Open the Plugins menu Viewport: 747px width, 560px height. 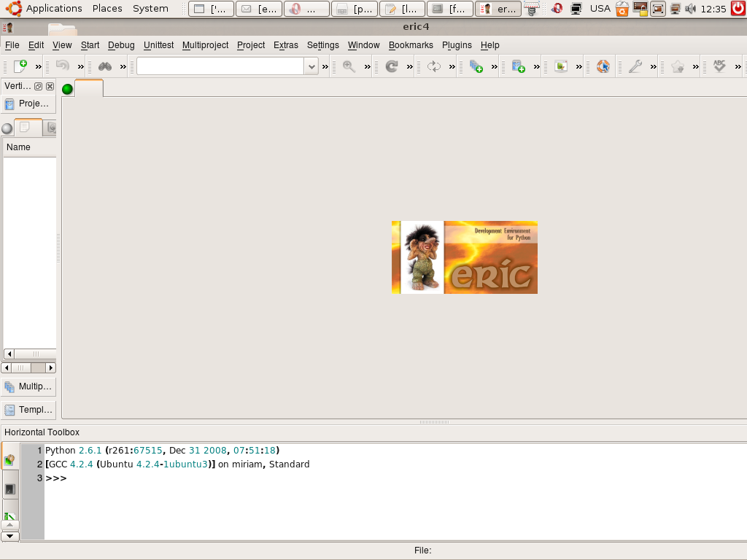[x=457, y=45]
